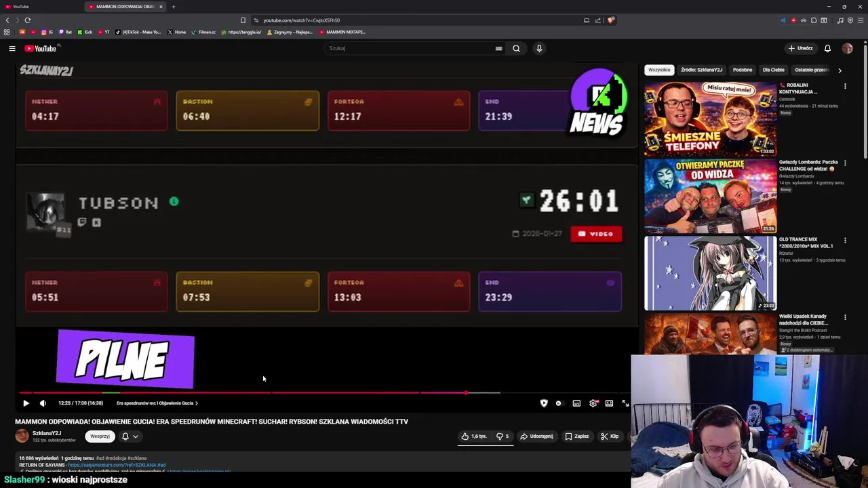Create a clip with the Klip button
The image size is (868, 488).
click(x=610, y=436)
